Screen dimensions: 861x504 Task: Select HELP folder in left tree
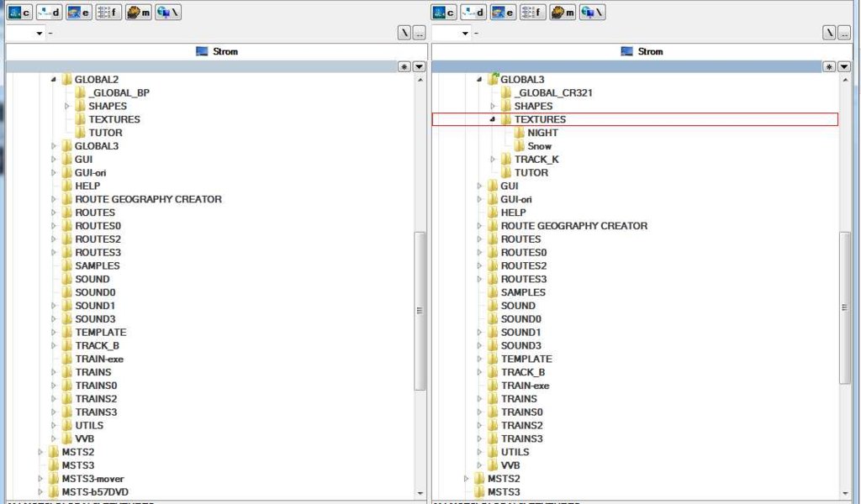tap(87, 186)
